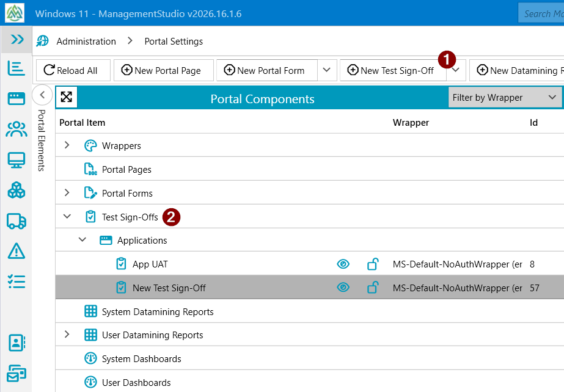
Task: Go to Portal Settings breadcrumb
Action: (x=174, y=42)
